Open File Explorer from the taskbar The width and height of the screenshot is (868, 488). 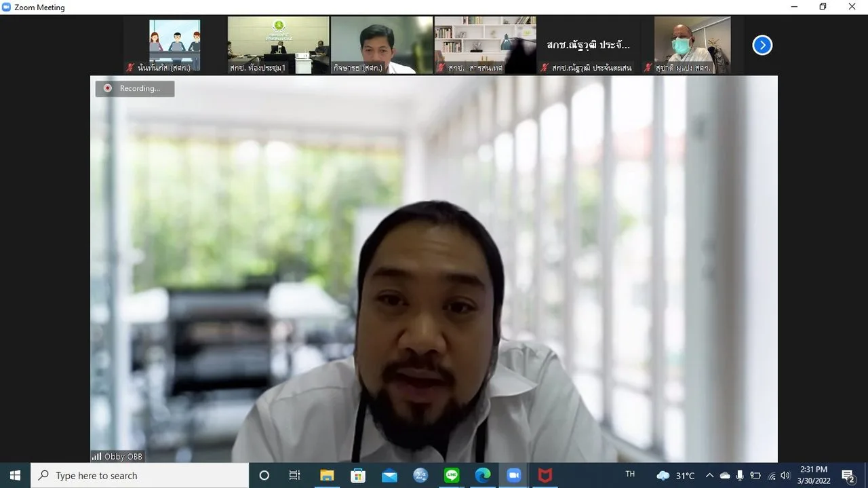tap(327, 476)
